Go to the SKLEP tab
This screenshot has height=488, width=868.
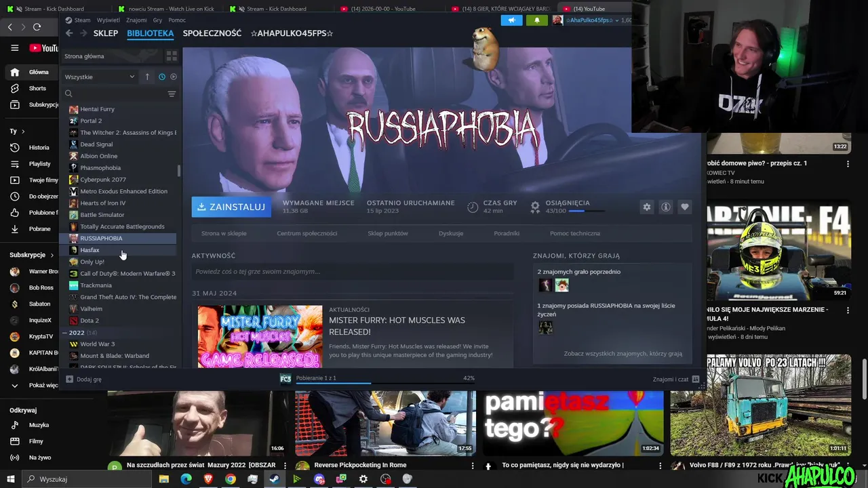(x=106, y=33)
